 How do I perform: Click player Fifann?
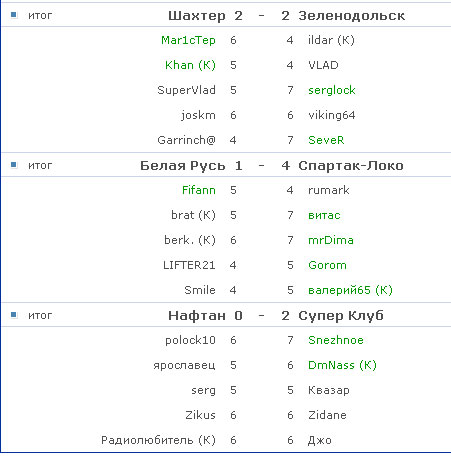coord(199,190)
